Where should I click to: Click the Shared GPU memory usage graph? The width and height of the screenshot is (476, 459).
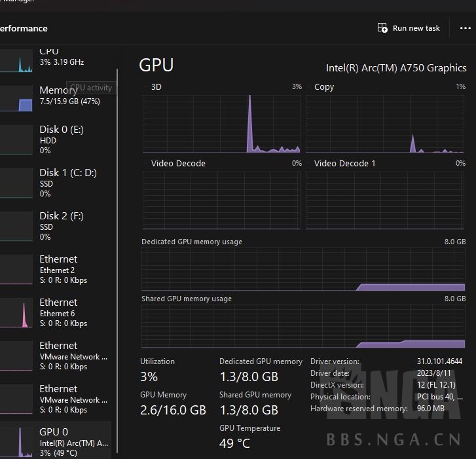[303, 326]
